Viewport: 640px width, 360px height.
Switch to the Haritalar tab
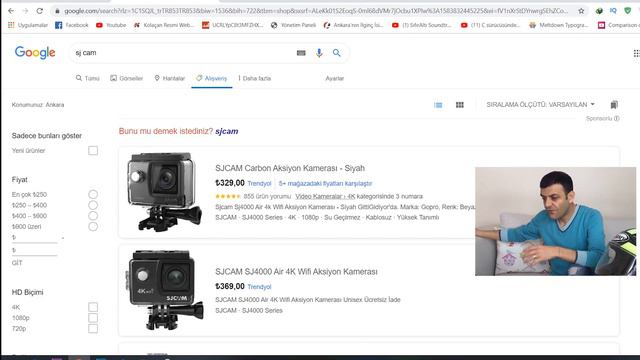coord(169,78)
